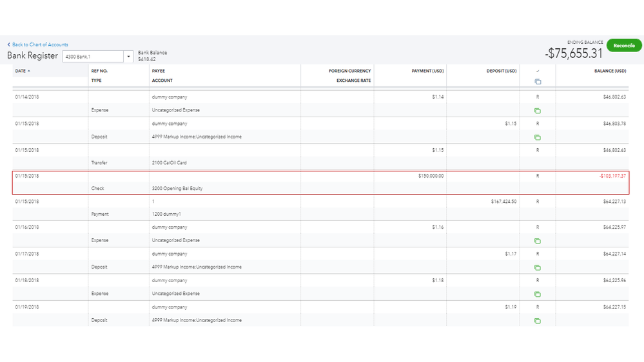Image resolution: width=644 pixels, height=362 pixels.
Task: Click into the 4300 Bank.1 account field
Action: point(92,57)
